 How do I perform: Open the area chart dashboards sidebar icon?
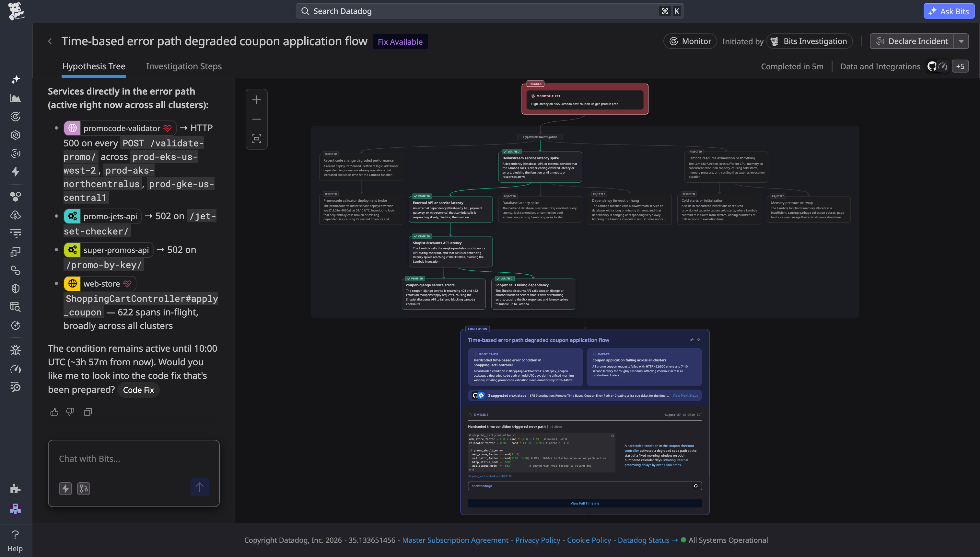[15, 98]
